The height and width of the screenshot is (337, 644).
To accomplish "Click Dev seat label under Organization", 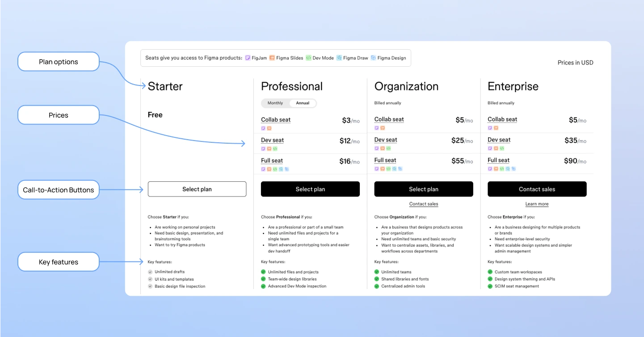I will coord(386,140).
